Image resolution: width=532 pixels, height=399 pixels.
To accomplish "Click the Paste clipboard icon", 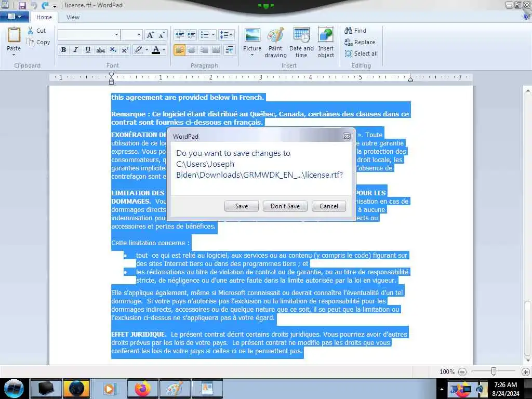I will pos(14,35).
